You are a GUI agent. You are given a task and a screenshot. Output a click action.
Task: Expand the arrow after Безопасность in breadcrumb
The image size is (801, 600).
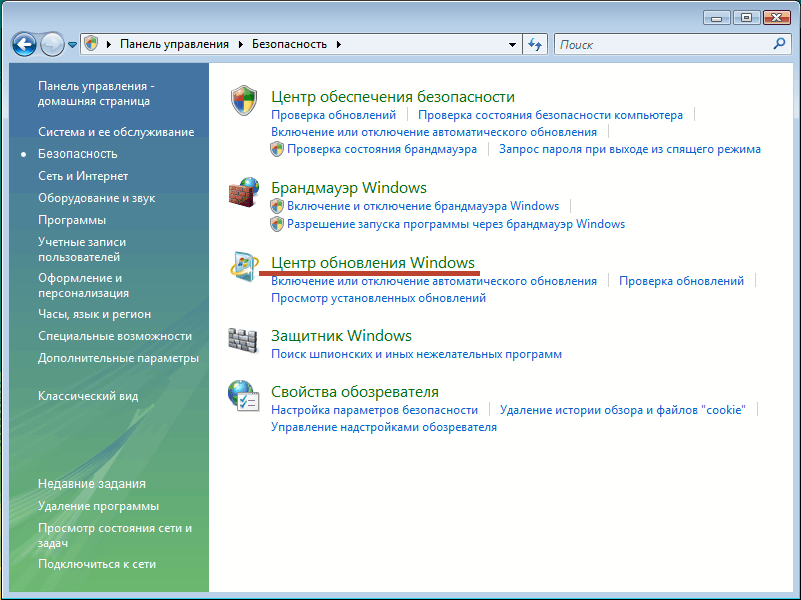pyautogui.click(x=338, y=45)
